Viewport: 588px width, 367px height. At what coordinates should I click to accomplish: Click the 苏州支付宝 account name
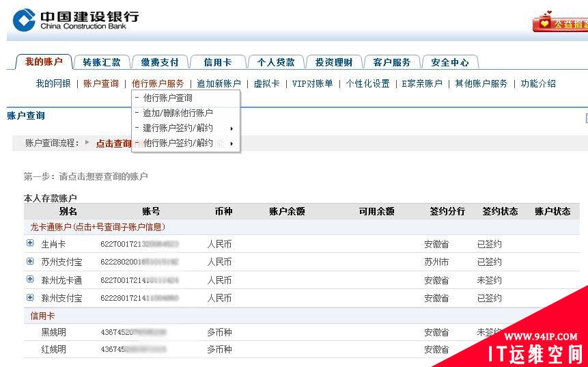[x=61, y=262]
